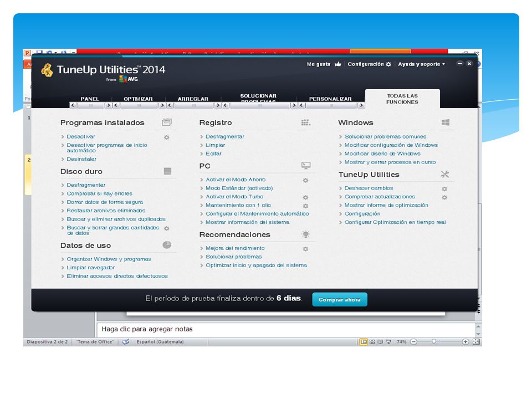Click the Recomendaciones light bulb icon
This screenshot has width=532, height=399.
coord(306,234)
